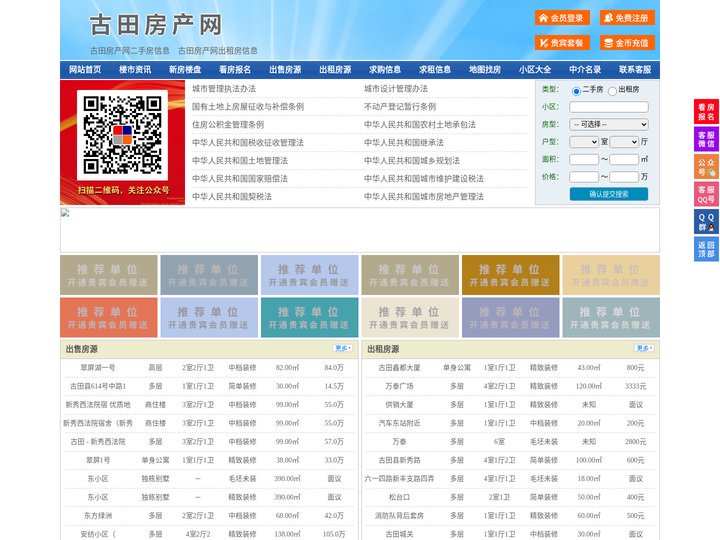Click the blue QQ群 sidebar icon

point(706,222)
